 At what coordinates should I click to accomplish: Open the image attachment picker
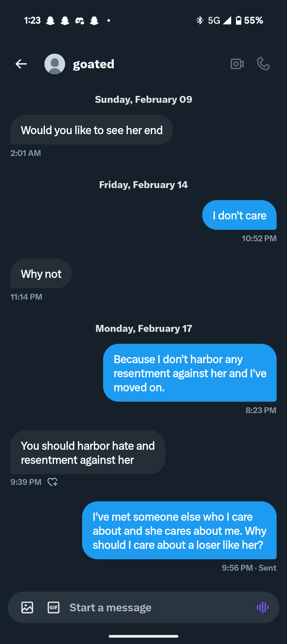click(x=27, y=607)
